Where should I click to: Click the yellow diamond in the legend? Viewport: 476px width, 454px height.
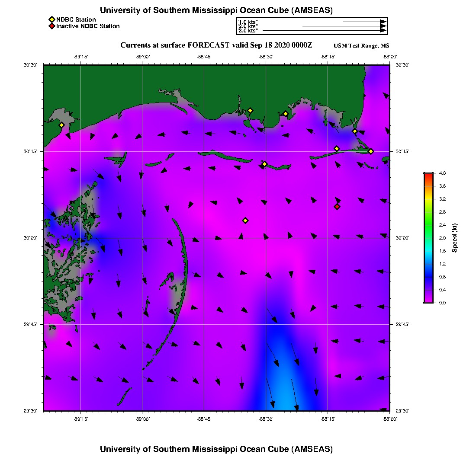pos(52,19)
